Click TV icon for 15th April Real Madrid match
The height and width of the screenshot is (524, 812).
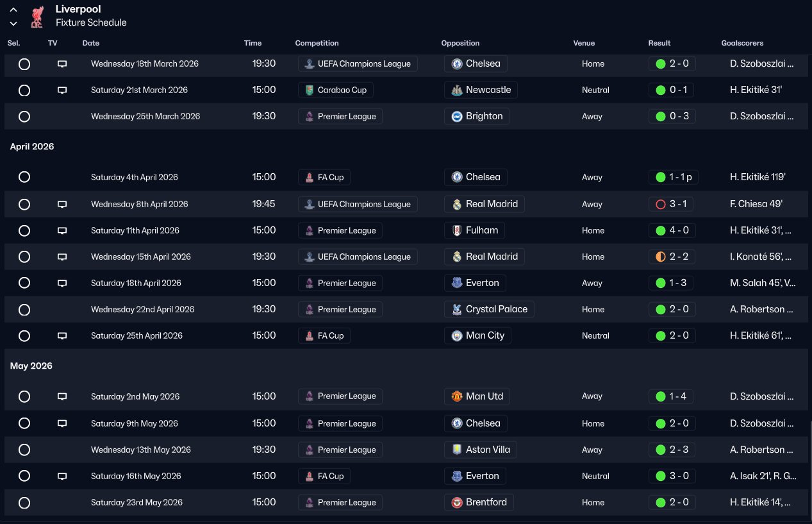[x=62, y=257]
